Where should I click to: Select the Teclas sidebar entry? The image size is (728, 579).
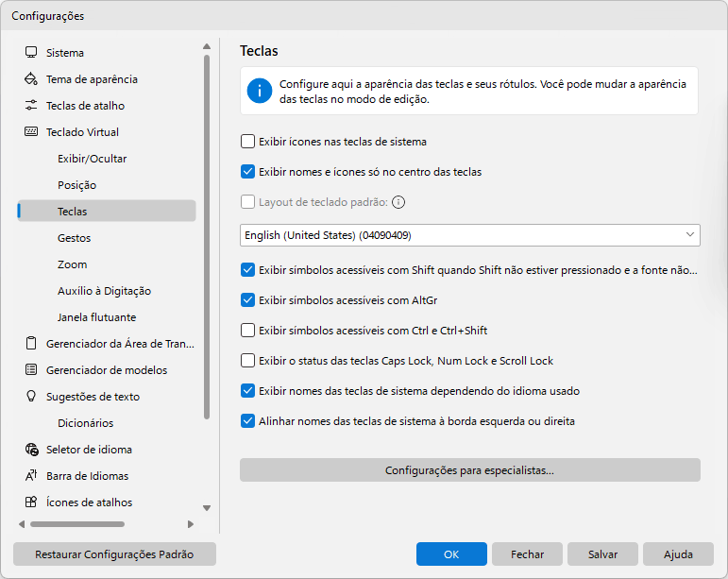tap(107, 212)
